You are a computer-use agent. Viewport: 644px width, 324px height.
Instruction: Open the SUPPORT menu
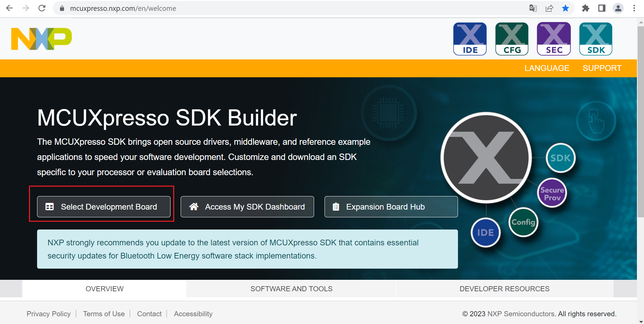602,68
